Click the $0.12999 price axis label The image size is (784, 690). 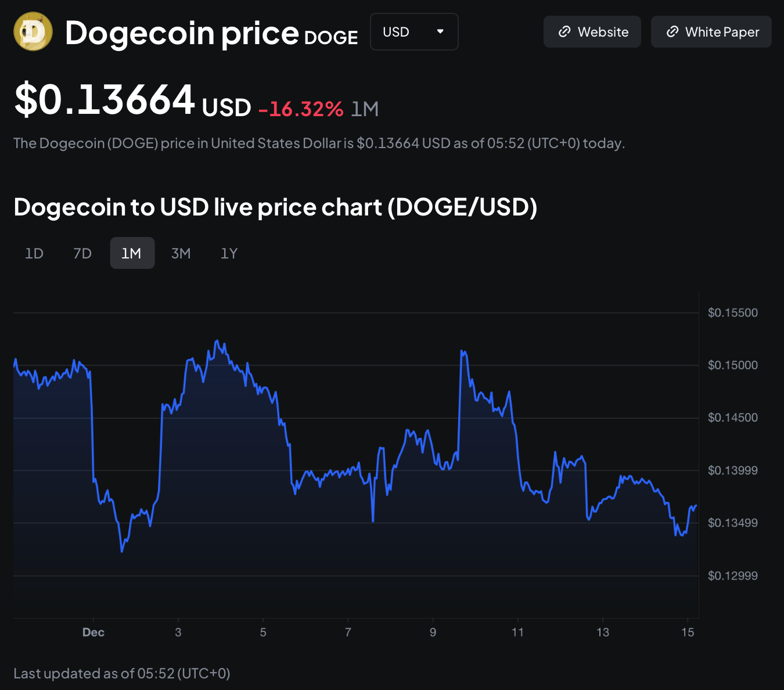pos(732,576)
